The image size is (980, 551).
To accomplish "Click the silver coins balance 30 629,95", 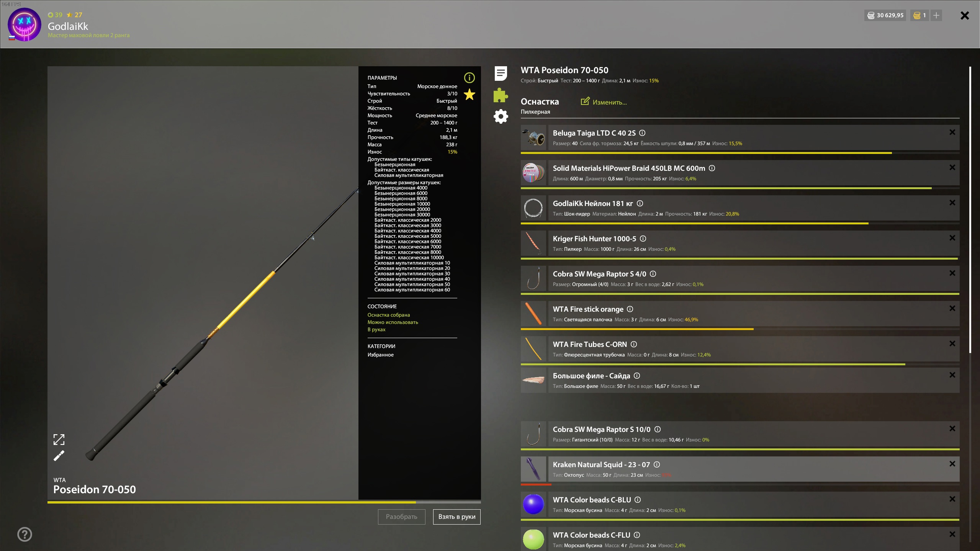I will (885, 15).
